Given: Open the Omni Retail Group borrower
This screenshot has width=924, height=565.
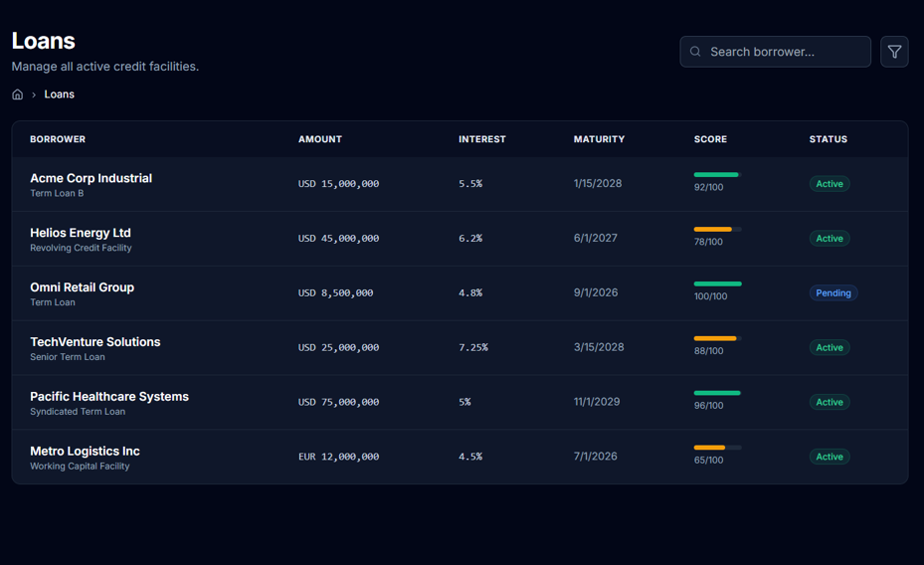Looking at the screenshot, I should (82, 286).
